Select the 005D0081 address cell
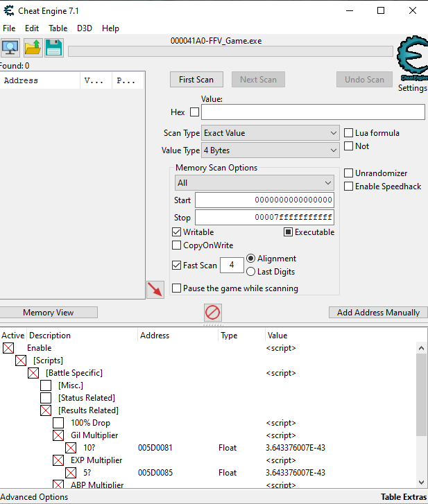428x504 pixels. tap(155, 448)
